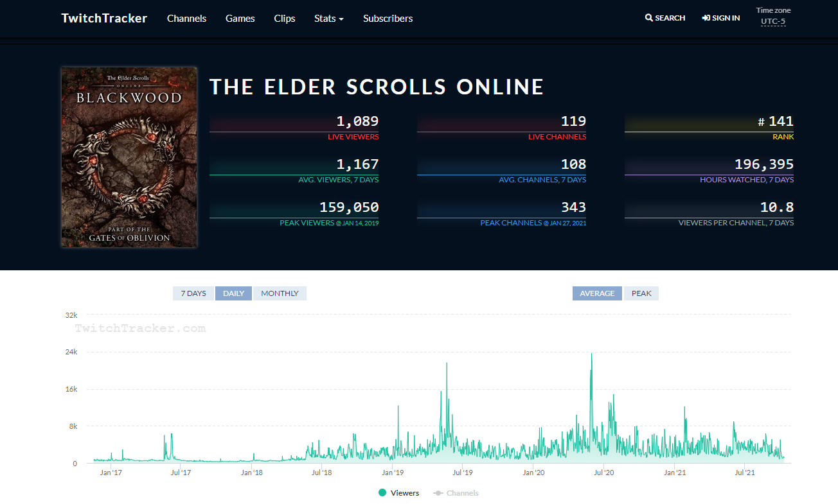Click the Jul '21 axis label
The height and width of the screenshot is (504, 838).
(x=744, y=473)
